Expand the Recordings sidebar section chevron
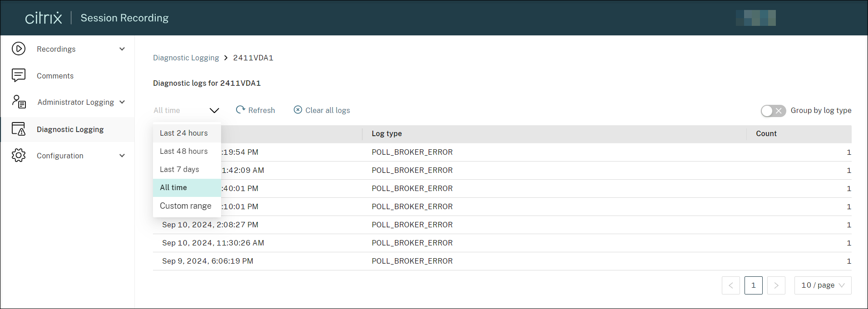Image resolution: width=868 pixels, height=309 pixels. 122,49
